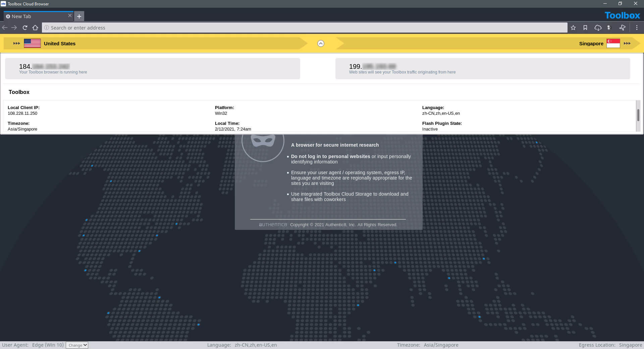Screen dimensions: 644x349
Task: Click status bar Timezone Asia/Singapore
Action: pos(428,345)
